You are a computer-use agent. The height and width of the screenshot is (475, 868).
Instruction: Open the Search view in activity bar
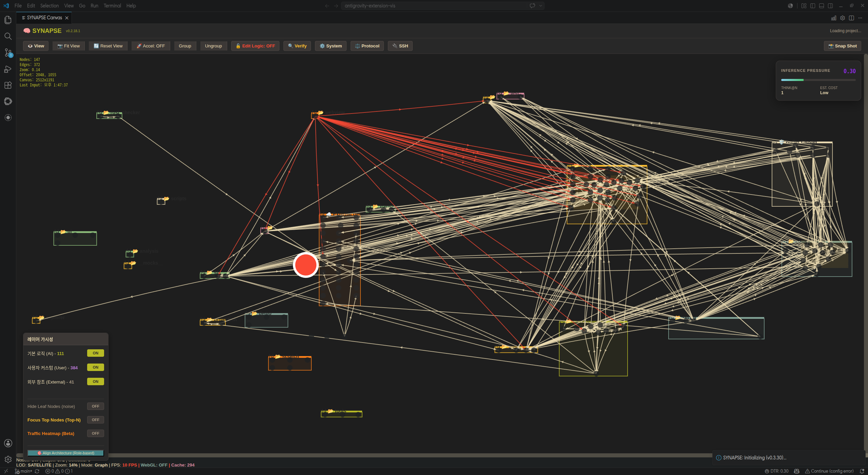8,36
